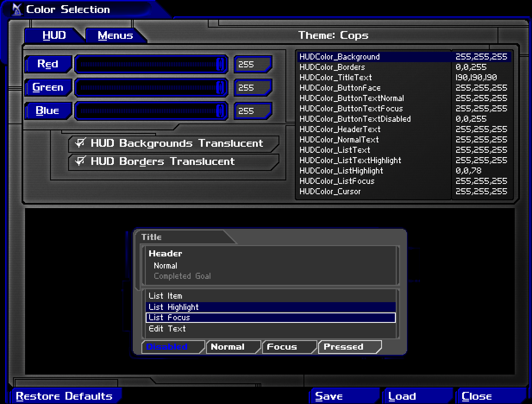Select HUDColor_ButtonFace in the color list
This screenshot has height=404, width=532.
(404, 88)
